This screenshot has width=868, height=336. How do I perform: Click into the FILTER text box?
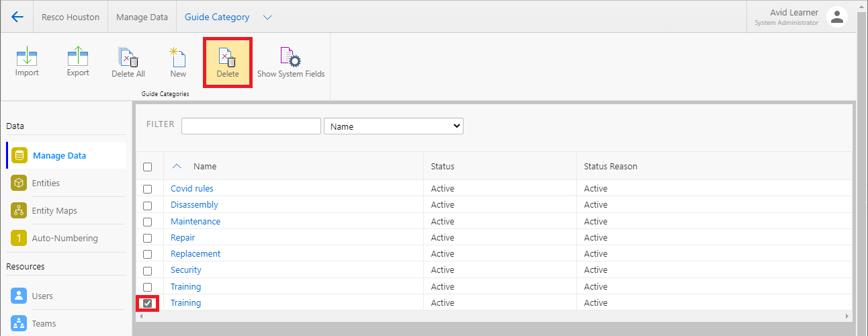(x=251, y=126)
